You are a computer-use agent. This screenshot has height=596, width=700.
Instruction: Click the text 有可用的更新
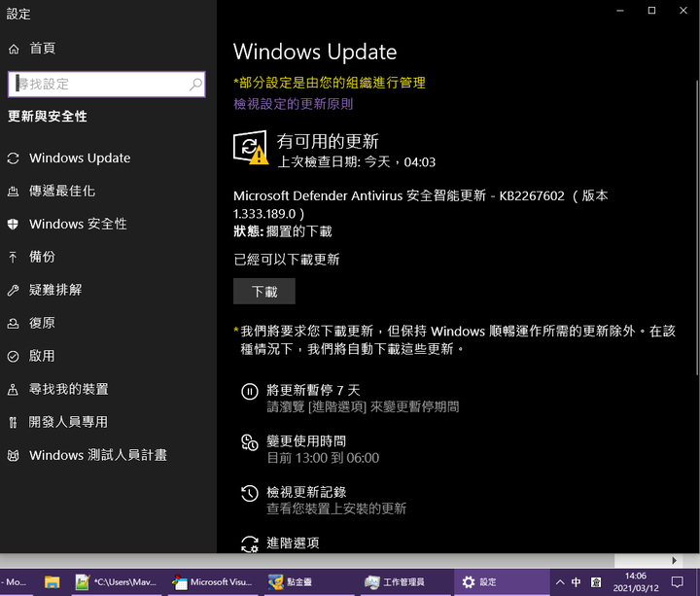[328, 141]
